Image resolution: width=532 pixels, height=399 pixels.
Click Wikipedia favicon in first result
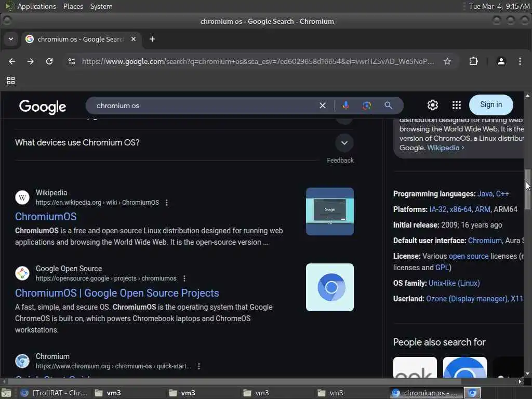click(22, 197)
